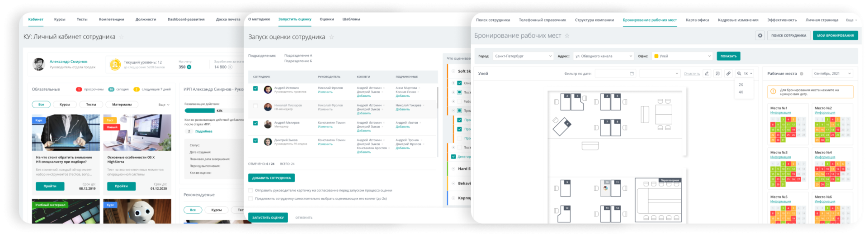Collapse the 'Soft Sk...' group in the competencies panel
This screenshot has height=236, width=868.
click(453, 71)
